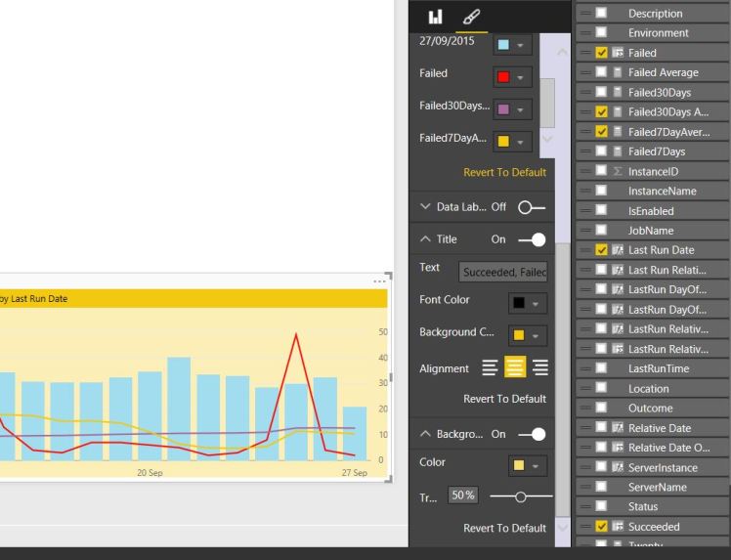The width and height of the screenshot is (731, 560).
Task: Expand the Data Labels section
Action: coord(426,207)
